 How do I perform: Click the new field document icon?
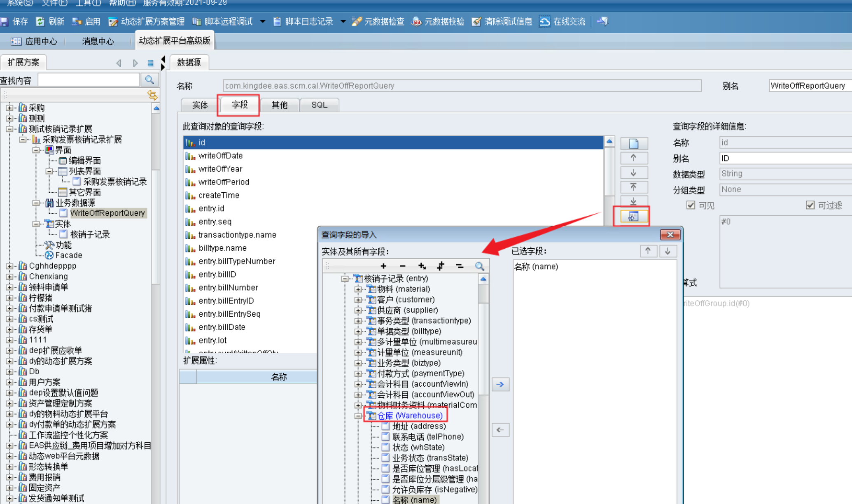[633, 144]
